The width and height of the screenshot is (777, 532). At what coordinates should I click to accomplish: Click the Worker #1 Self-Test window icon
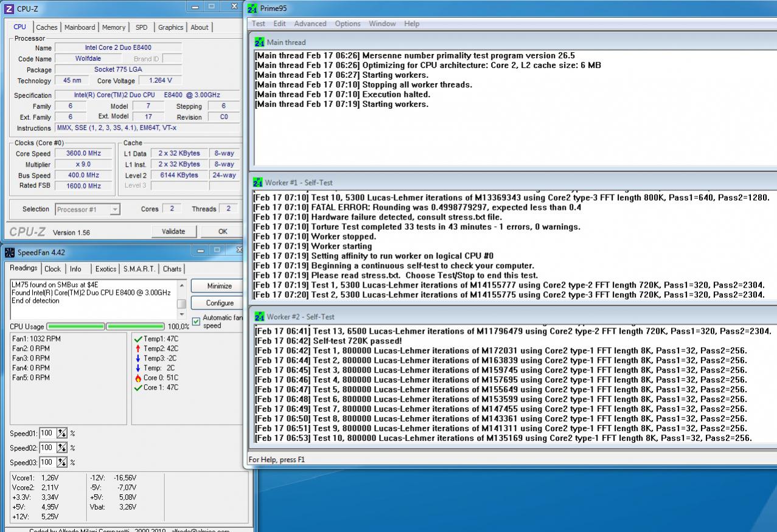pos(258,182)
